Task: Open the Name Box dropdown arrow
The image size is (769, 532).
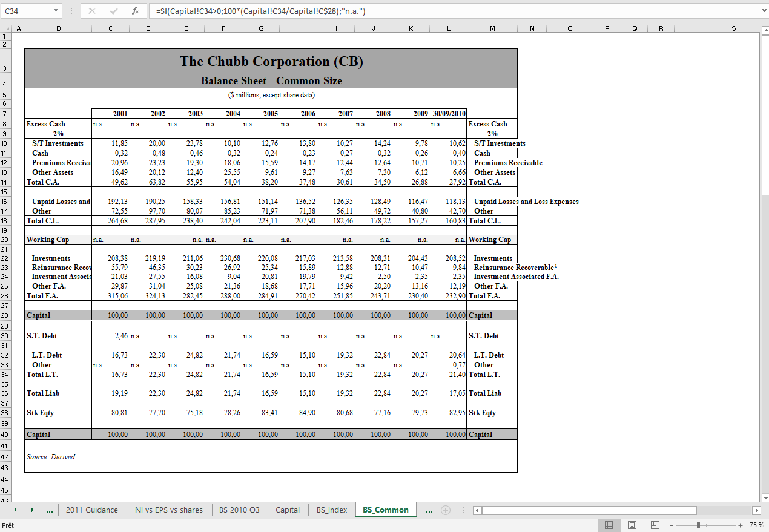Action: point(56,11)
